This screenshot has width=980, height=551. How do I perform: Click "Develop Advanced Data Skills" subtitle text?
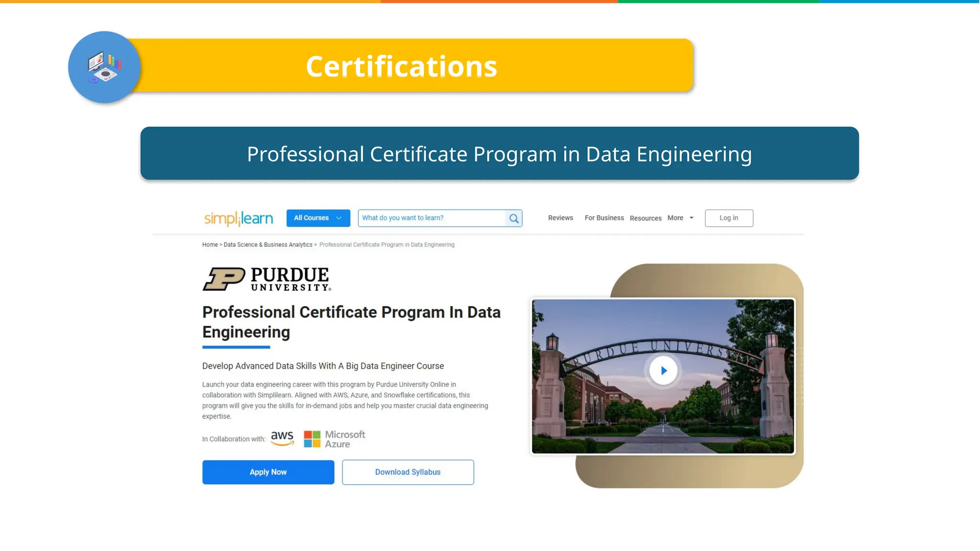point(323,366)
